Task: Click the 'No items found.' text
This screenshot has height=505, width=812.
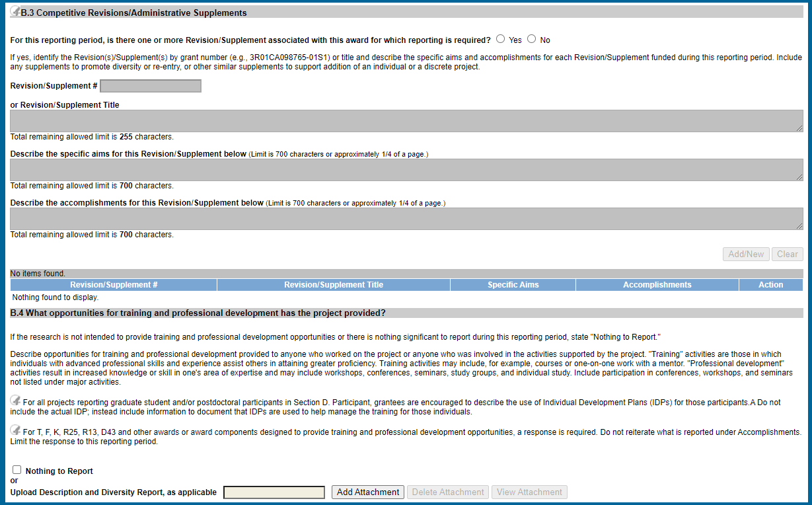Action: click(x=38, y=274)
